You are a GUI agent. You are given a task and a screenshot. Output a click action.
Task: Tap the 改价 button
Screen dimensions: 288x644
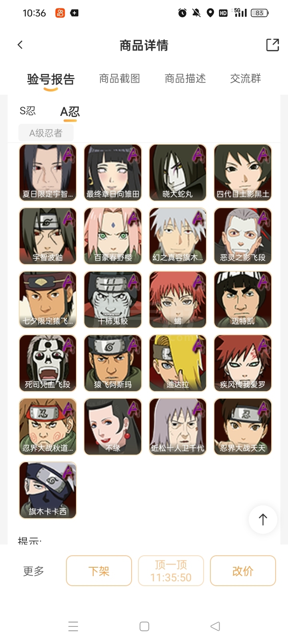coord(243,571)
